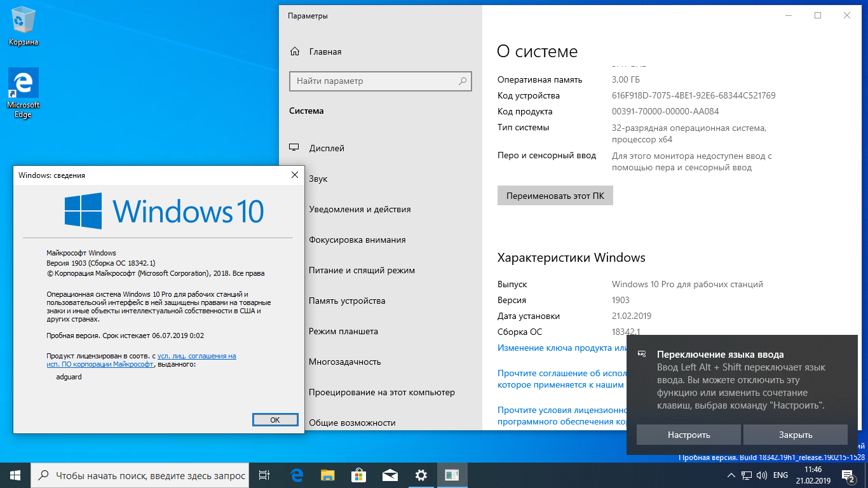Click the Windows 10 Pro для рабочих станций edition value
The width and height of the screenshot is (868, 488).
tap(688, 284)
